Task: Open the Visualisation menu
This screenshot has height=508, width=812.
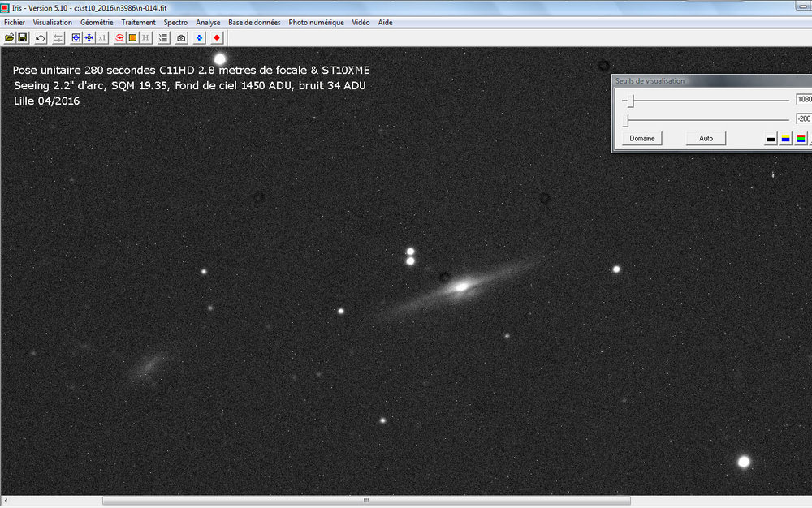Action: click(x=52, y=22)
